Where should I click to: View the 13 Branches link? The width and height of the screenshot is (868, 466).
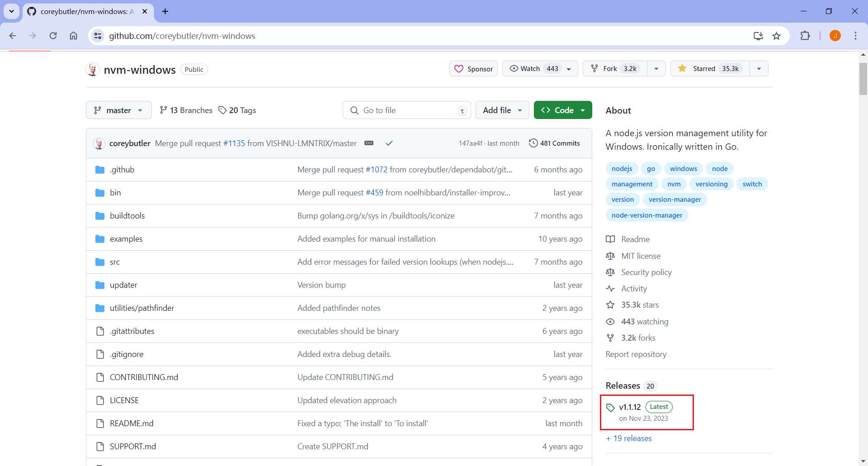click(x=186, y=110)
